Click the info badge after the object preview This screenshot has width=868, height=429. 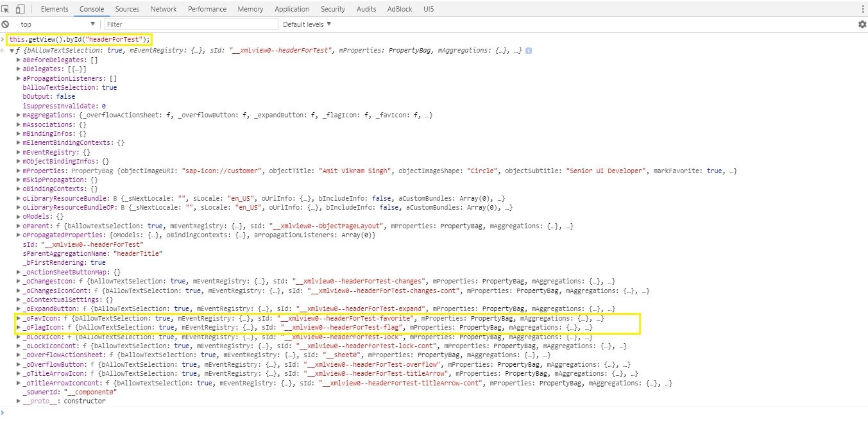[x=528, y=51]
